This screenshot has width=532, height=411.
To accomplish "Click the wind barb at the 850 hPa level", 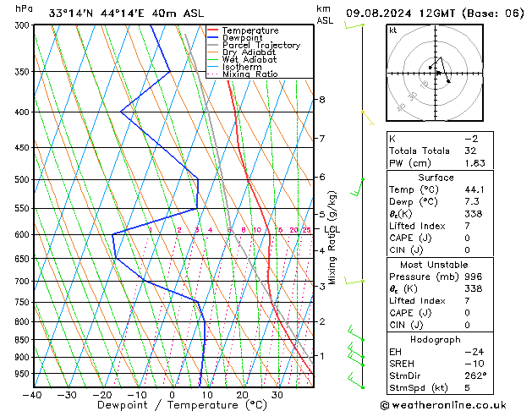I will click(355, 333).
